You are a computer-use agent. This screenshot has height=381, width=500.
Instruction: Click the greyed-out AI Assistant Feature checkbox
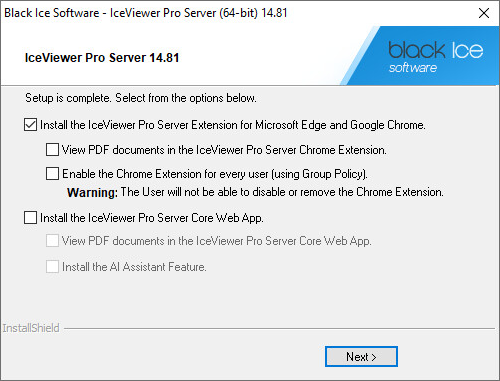coord(52,267)
